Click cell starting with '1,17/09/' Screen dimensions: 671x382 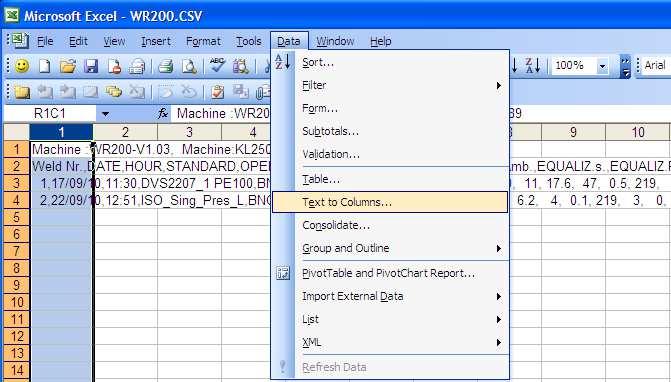click(61, 183)
